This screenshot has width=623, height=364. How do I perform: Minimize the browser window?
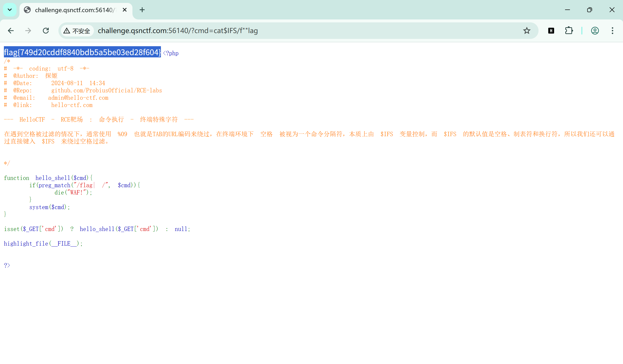click(x=567, y=10)
